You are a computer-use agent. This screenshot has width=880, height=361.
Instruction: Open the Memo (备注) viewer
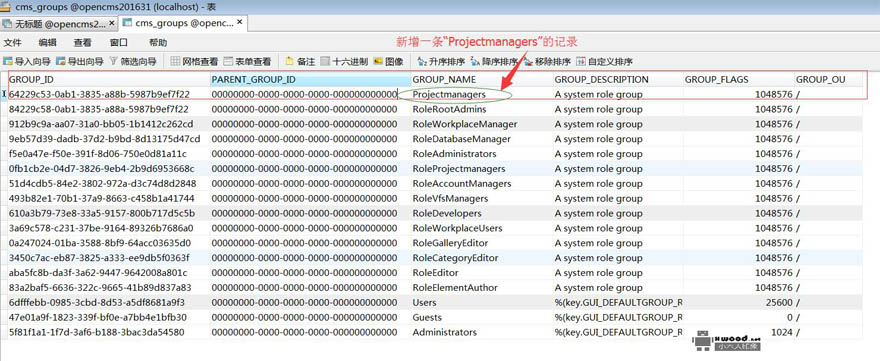[x=300, y=62]
